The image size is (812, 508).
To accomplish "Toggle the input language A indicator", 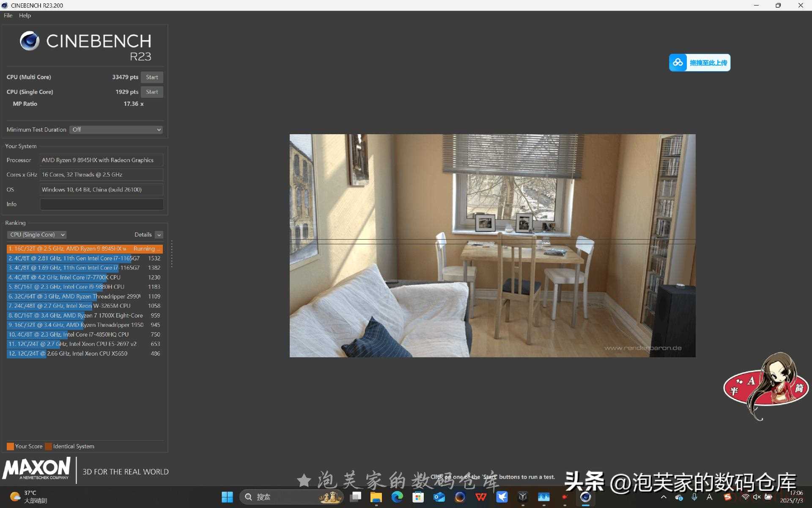I will pos(710,497).
